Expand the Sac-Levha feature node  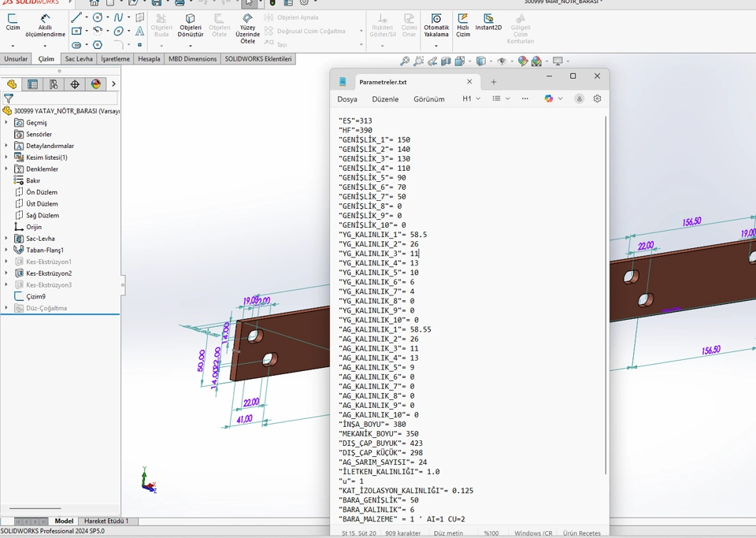[6, 239]
